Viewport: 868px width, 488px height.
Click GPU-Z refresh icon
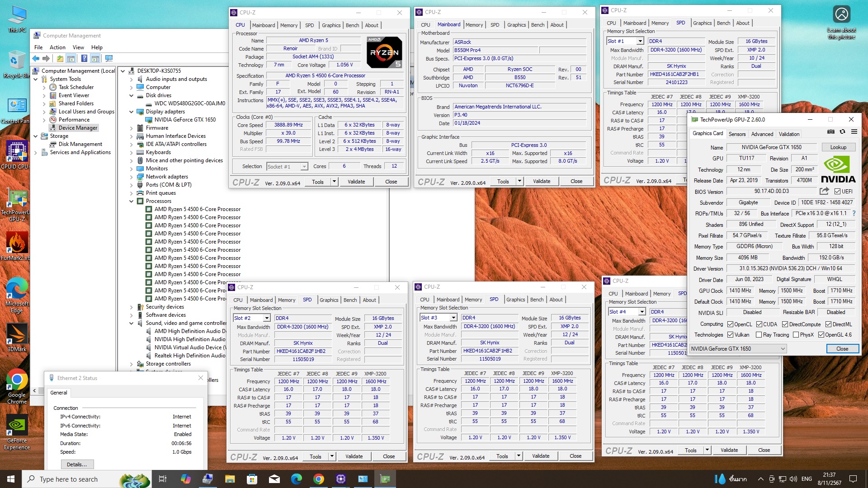tap(842, 131)
